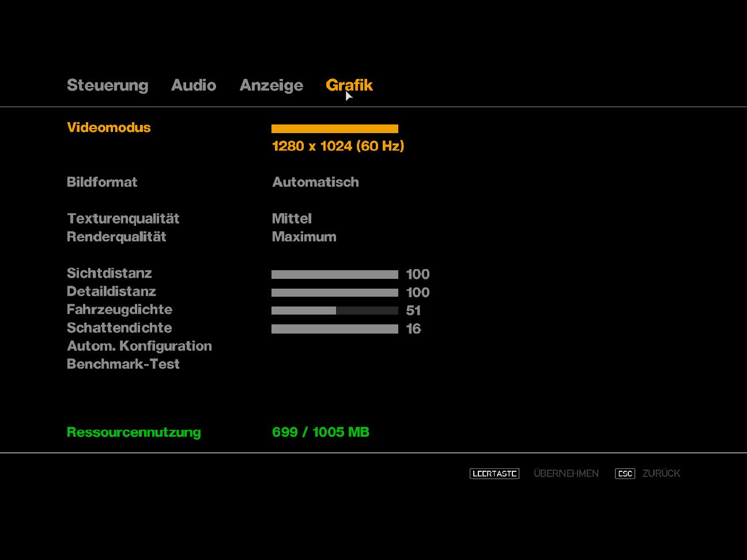Switch to the Steuerung tab
Viewport: 747px width, 560px height.
[107, 85]
